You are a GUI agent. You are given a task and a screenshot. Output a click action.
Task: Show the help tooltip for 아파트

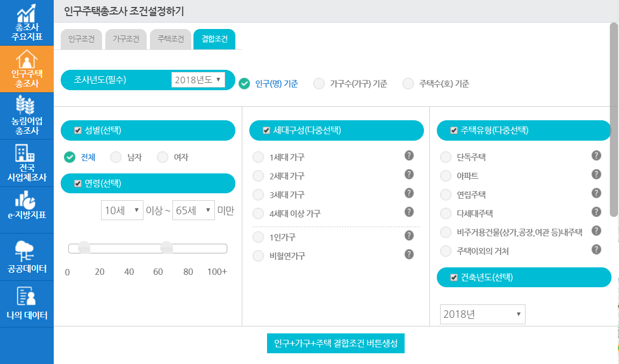[595, 175]
